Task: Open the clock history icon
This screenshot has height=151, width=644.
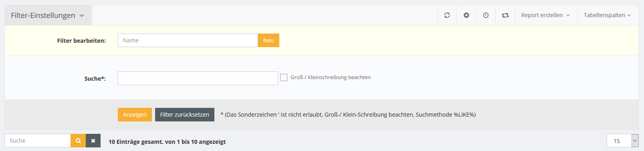Action: (486, 15)
